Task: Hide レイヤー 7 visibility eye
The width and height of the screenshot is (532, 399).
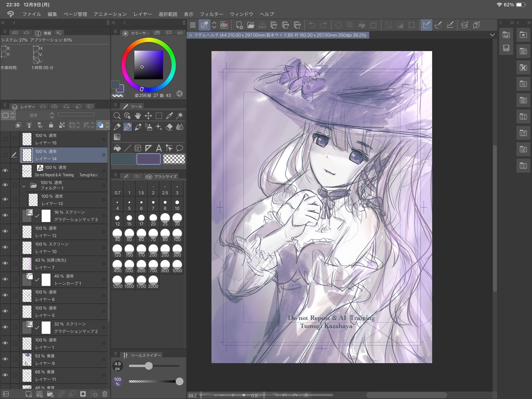Action: tap(5, 263)
